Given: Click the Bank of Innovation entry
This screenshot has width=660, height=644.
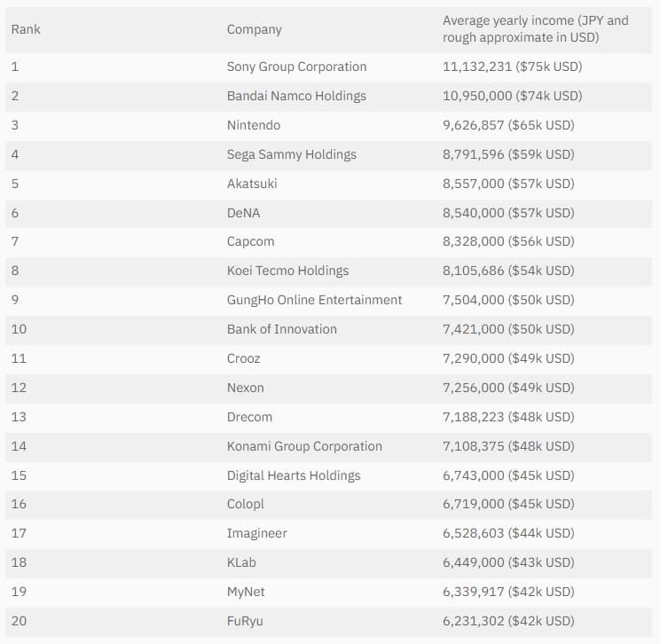Looking at the screenshot, I should (281, 329).
